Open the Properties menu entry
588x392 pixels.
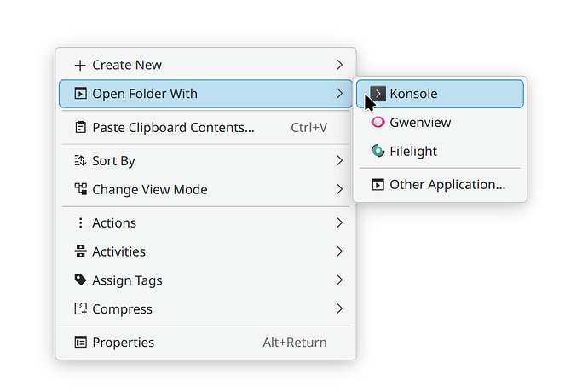[x=124, y=343]
